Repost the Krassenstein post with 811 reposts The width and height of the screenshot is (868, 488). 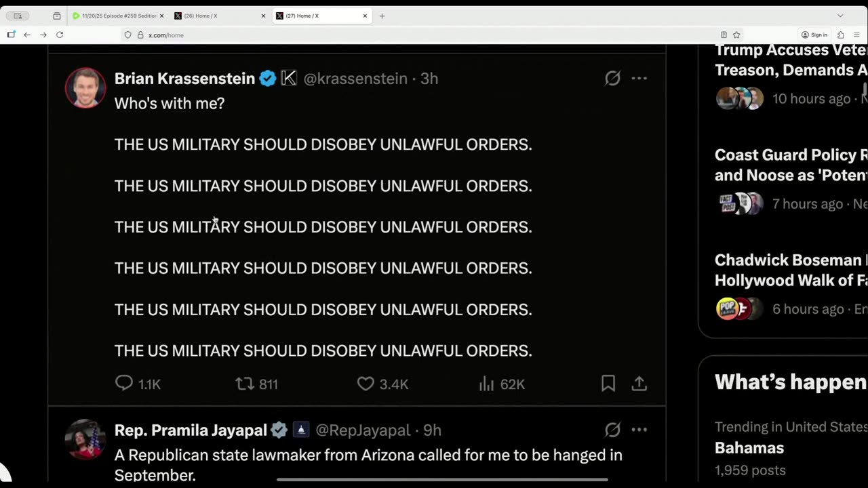pos(244,384)
